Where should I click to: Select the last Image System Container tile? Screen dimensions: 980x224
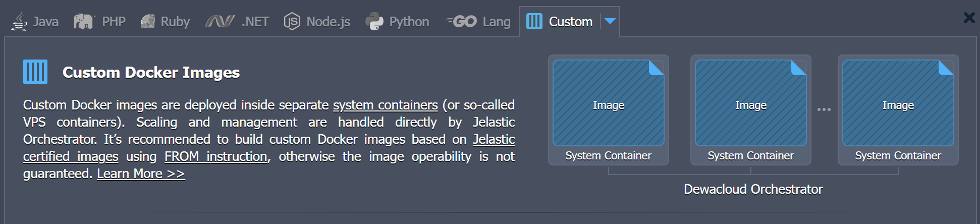[898, 110]
